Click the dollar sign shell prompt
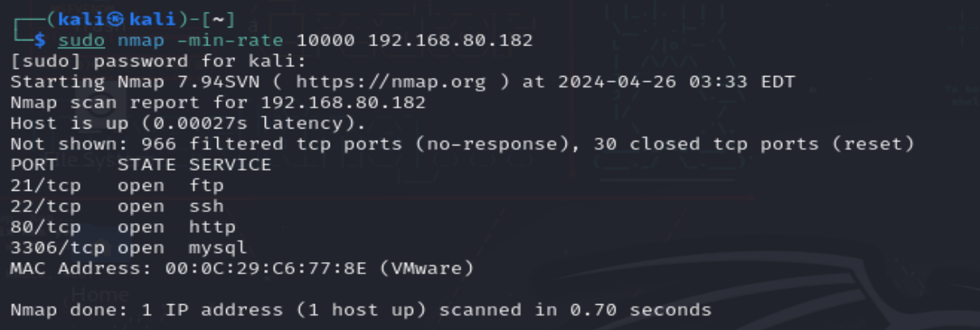Image resolution: width=980 pixels, height=330 pixels. pyautogui.click(x=40, y=40)
